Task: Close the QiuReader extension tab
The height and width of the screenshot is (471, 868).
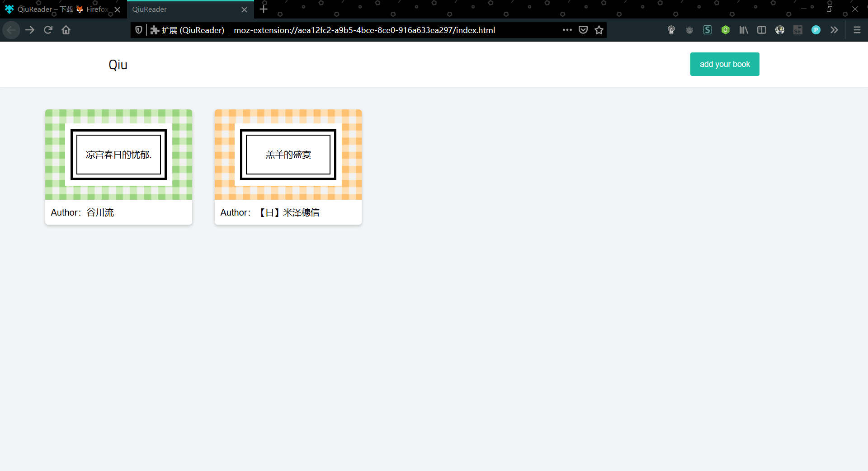Action: (x=245, y=9)
